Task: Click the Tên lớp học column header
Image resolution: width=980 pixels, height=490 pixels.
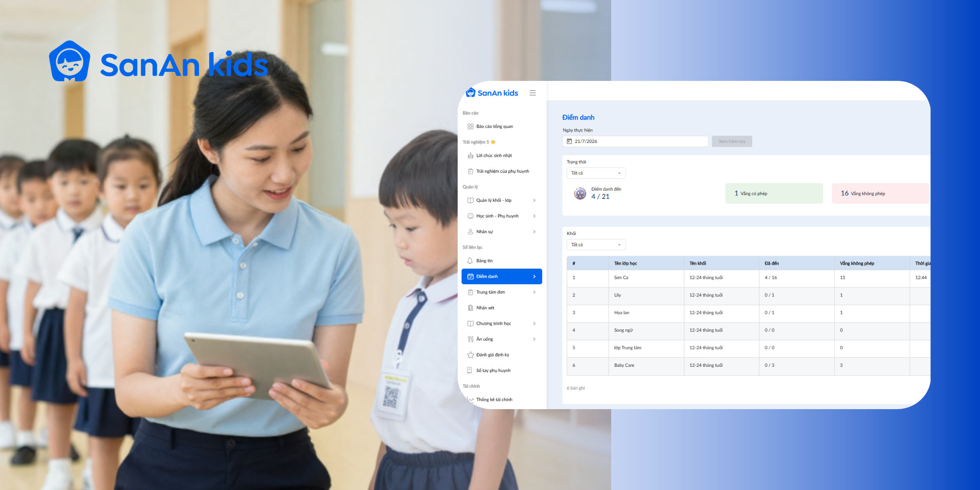Action: (x=625, y=263)
